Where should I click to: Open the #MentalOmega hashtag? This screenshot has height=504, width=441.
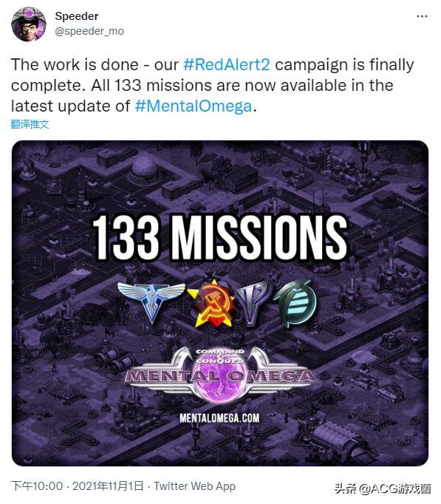coord(194,106)
